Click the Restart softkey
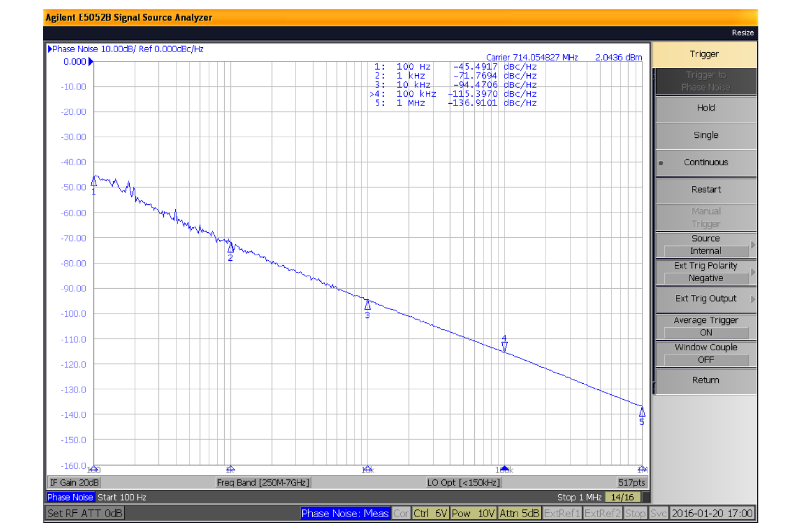 [706, 190]
